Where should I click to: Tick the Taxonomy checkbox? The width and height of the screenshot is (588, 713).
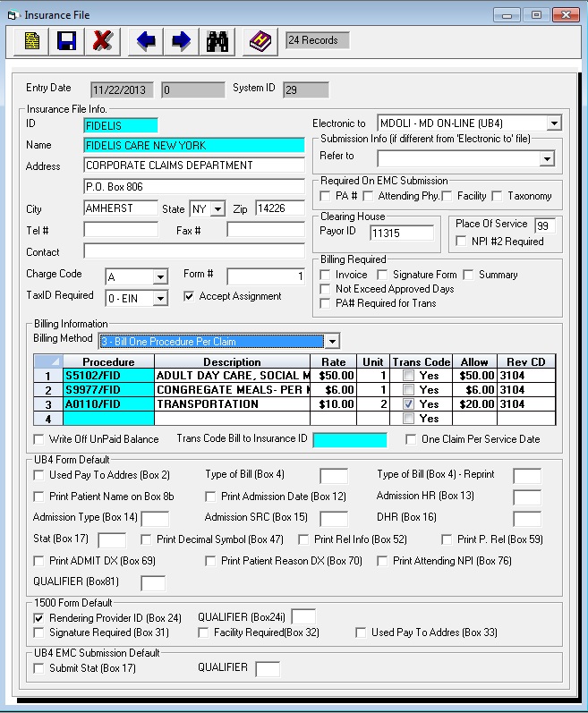(x=498, y=196)
